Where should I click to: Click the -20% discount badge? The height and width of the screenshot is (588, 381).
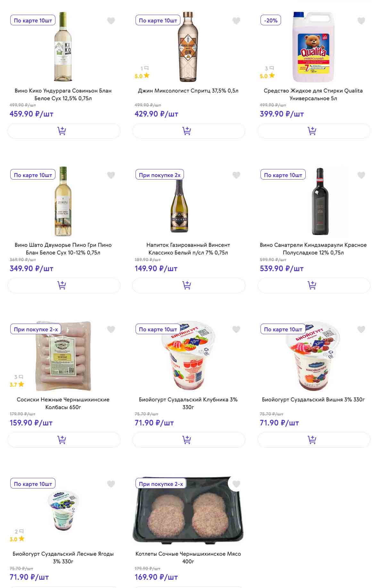tap(271, 20)
